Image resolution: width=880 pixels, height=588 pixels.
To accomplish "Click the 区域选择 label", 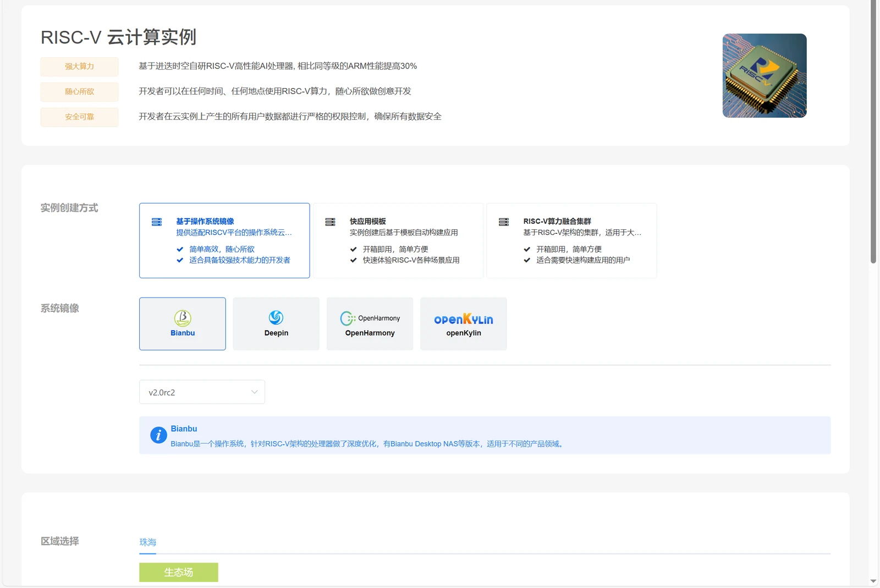I will coord(60,541).
